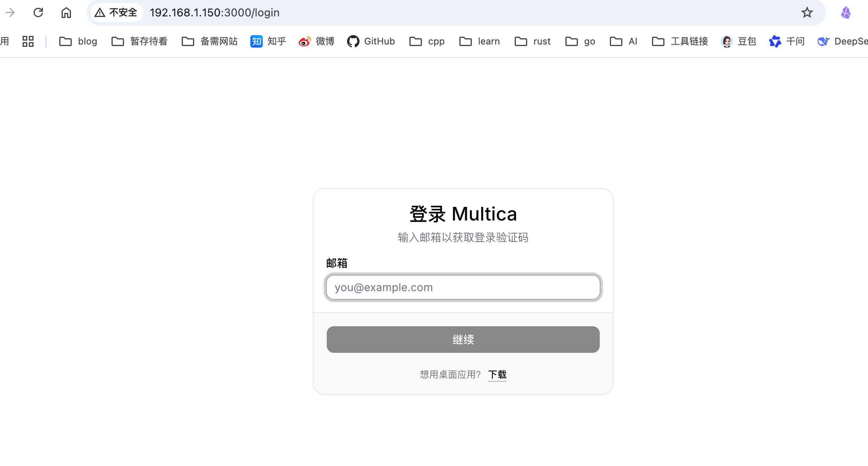Click the 输入邮箱以获取登录验证码 subtitle
Viewport: 868px width, 466px height.
click(x=463, y=237)
